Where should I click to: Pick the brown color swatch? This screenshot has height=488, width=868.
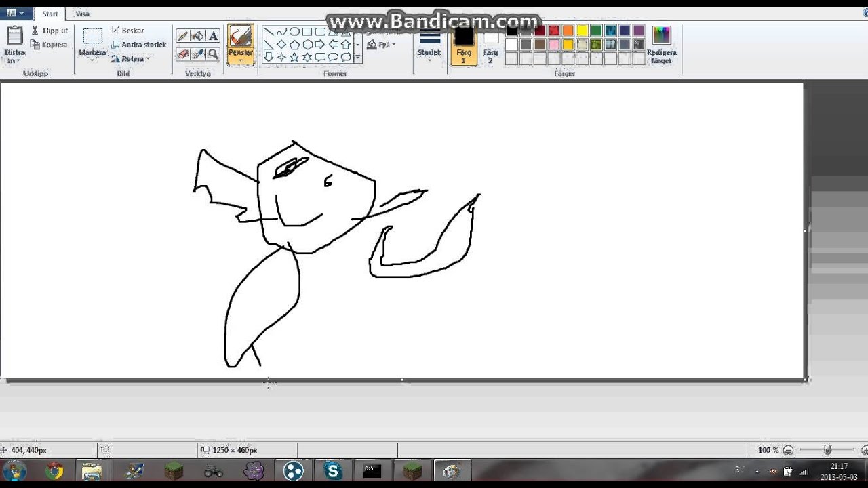pyautogui.click(x=540, y=45)
